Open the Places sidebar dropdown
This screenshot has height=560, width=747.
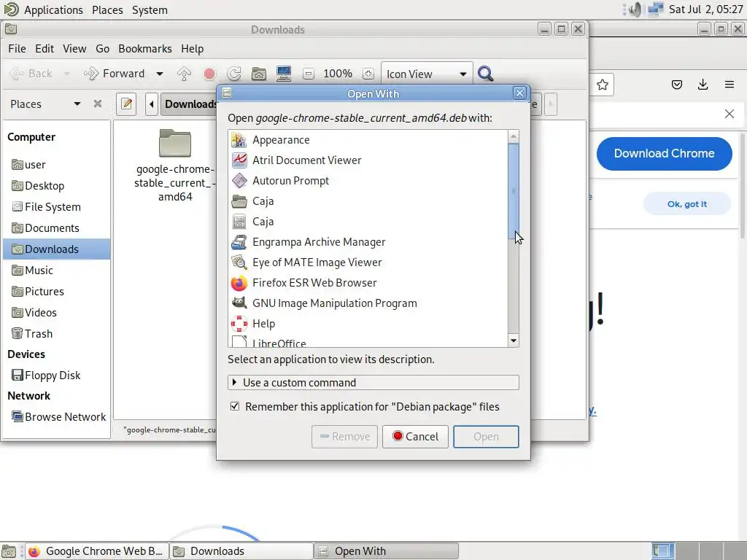coord(77,104)
